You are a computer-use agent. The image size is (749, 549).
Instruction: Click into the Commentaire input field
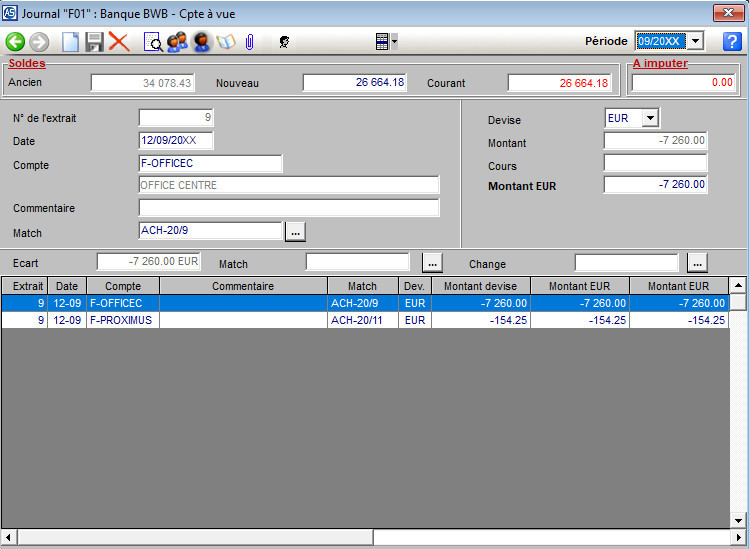[289, 208]
